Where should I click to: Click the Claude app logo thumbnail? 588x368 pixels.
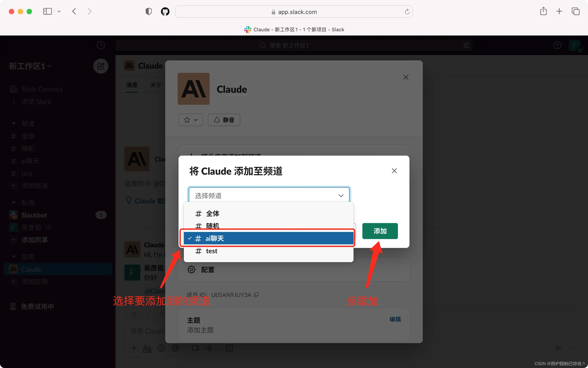point(194,89)
